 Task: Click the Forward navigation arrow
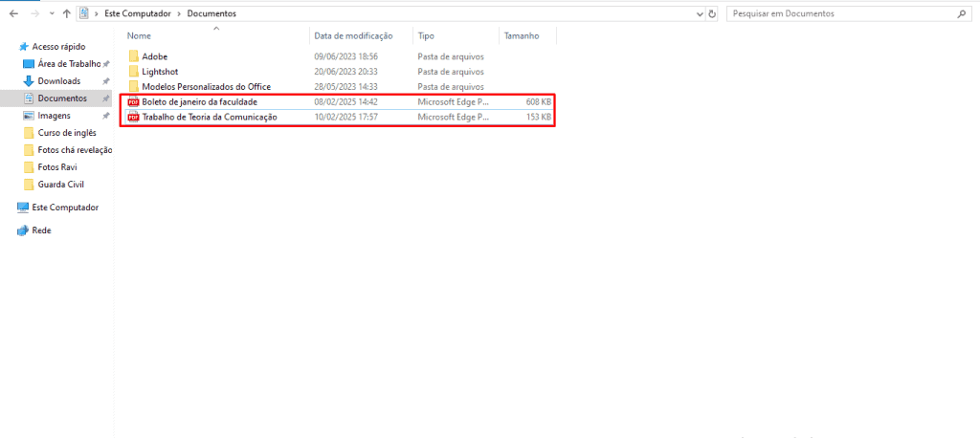tap(34, 13)
